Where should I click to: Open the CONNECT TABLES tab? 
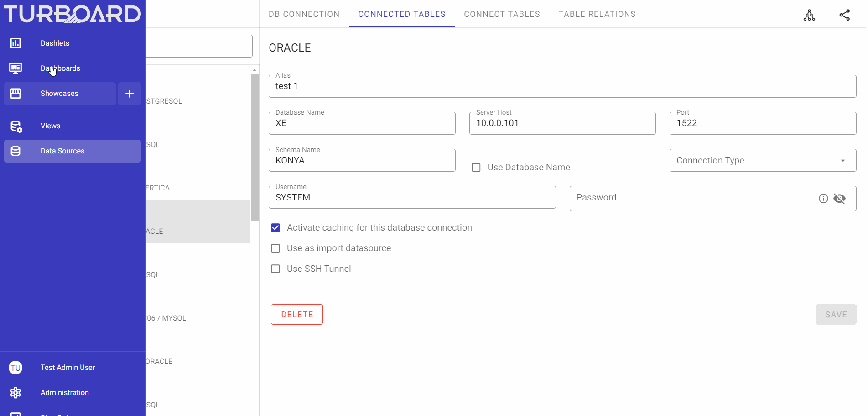(502, 14)
